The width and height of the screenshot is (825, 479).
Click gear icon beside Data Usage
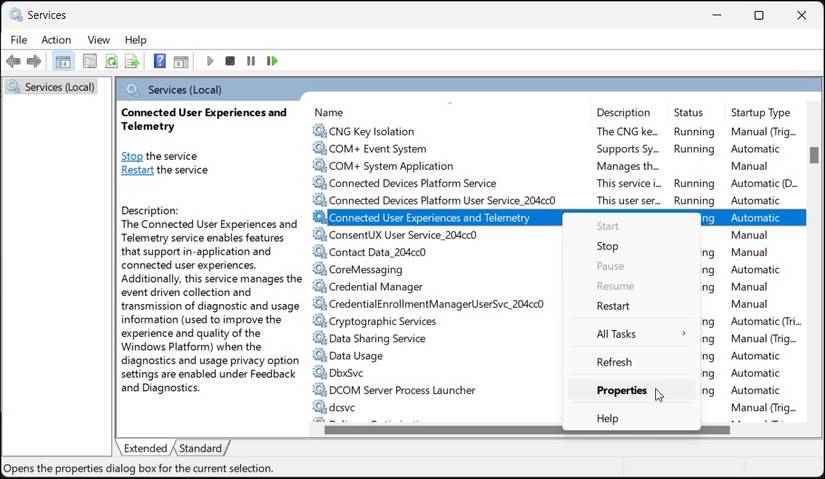click(319, 355)
